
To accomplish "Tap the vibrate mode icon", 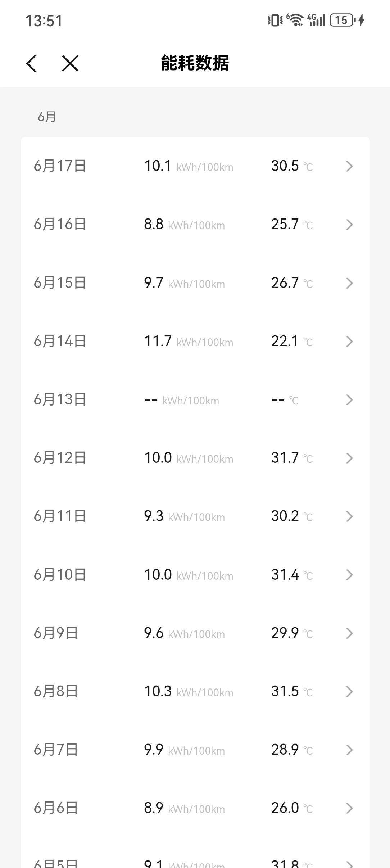I will [x=275, y=21].
